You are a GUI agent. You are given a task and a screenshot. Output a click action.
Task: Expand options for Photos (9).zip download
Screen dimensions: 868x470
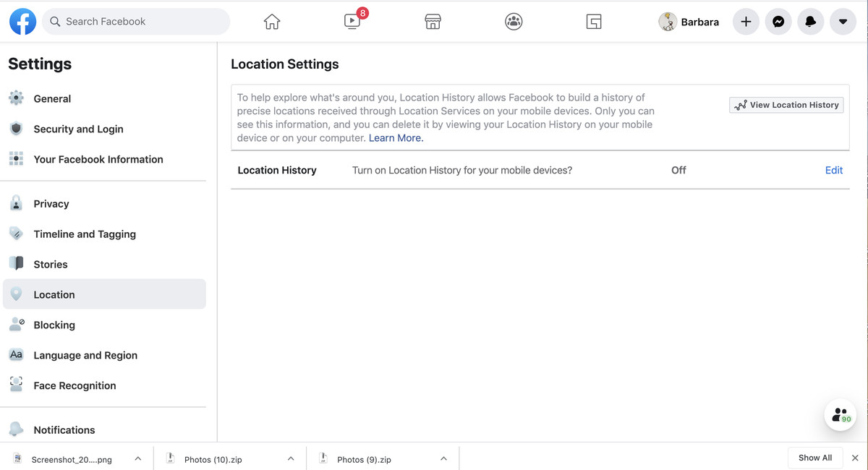(443, 458)
